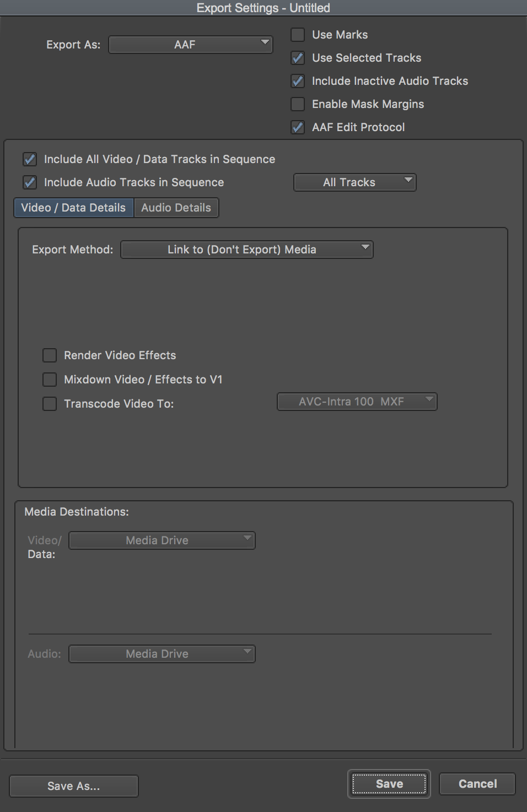Open Video/Data Media Drive dropdown
Viewport: 527px width, 812px height.
pyautogui.click(x=162, y=540)
